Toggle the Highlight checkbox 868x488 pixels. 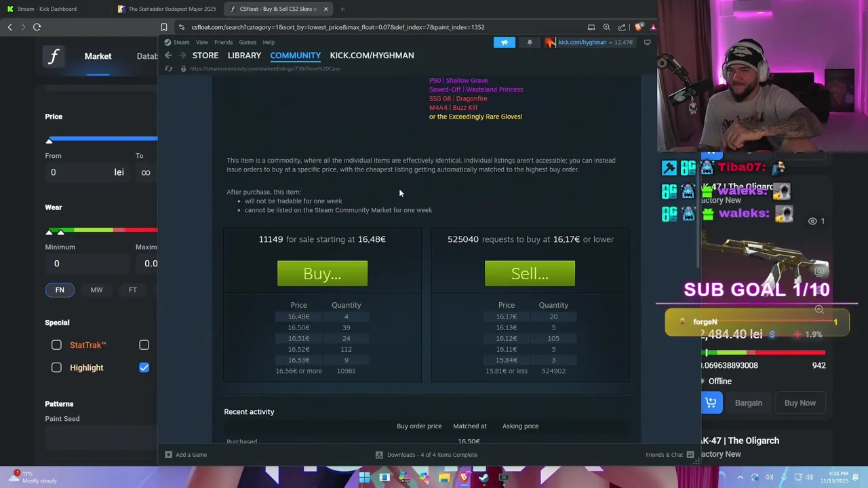click(56, 367)
